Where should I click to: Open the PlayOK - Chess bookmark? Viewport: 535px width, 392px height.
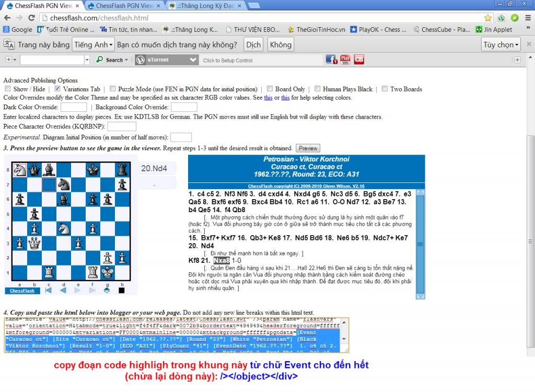pyautogui.click(x=378, y=30)
